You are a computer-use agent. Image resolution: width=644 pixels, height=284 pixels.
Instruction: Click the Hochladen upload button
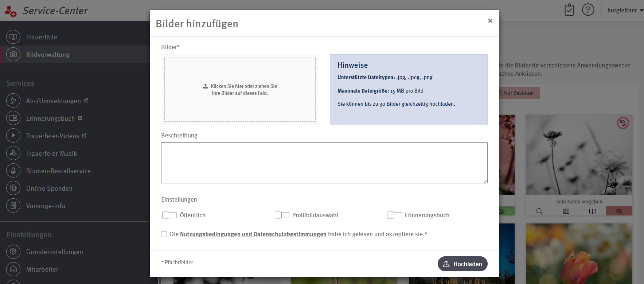point(462,264)
